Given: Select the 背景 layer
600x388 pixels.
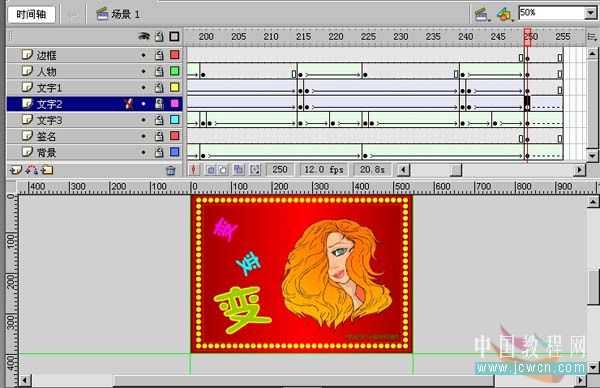Looking at the screenshot, I should [94, 152].
